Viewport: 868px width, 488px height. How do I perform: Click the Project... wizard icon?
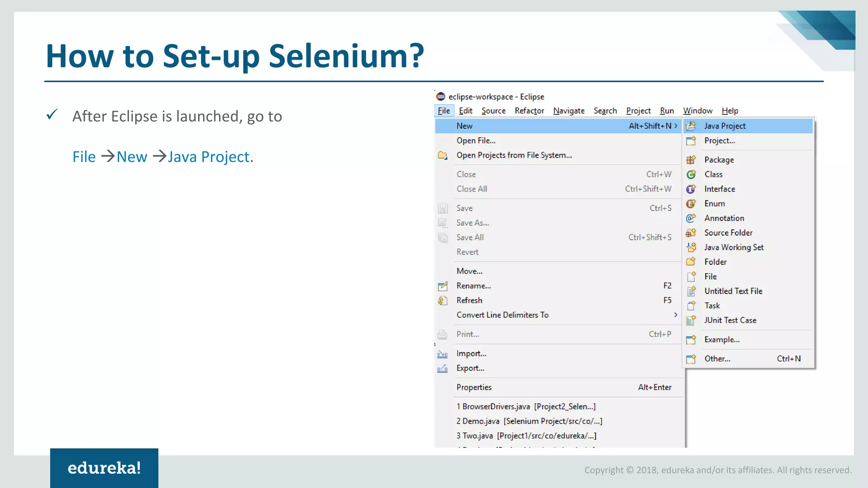click(691, 141)
